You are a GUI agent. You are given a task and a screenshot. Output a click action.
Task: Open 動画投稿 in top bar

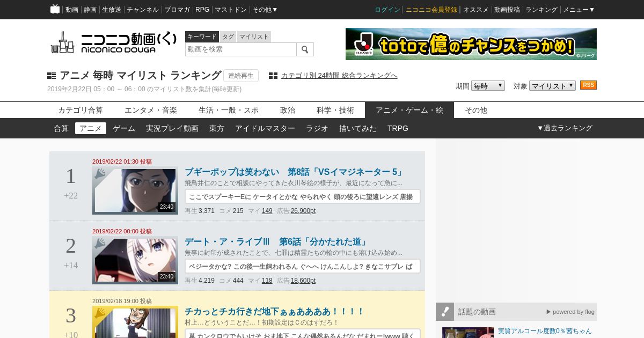pyautogui.click(x=507, y=10)
